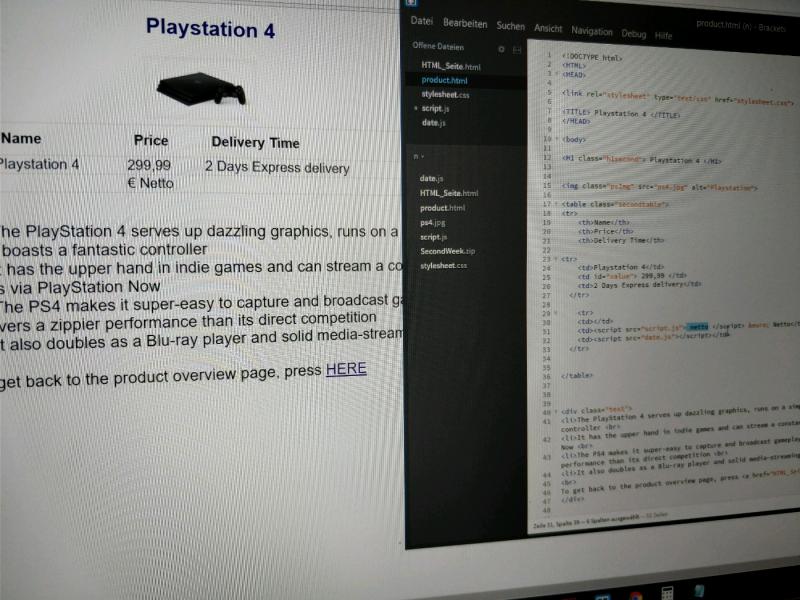Screen dimensions: 800x600
Task: Open the Navigation menu
Action: click(592, 31)
